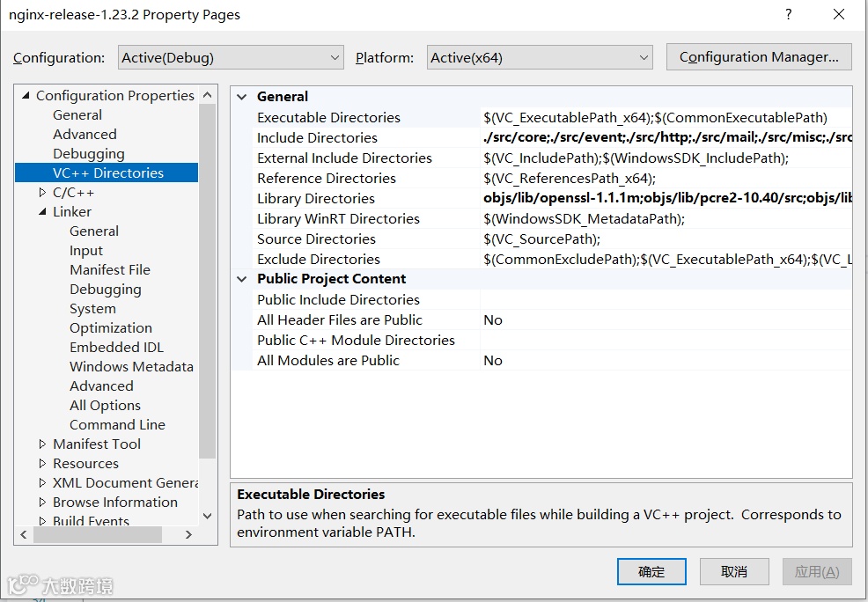Select Embedded IDL under Linker
This screenshot has height=602, width=868.
(x=116, y=348)
